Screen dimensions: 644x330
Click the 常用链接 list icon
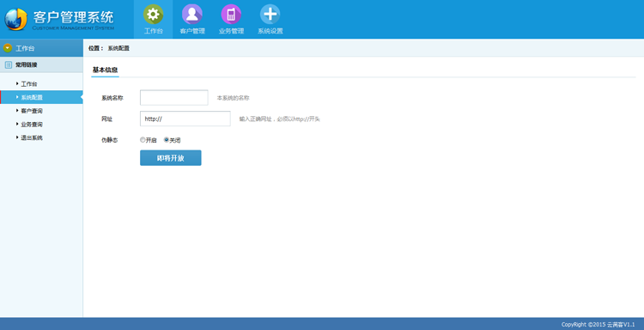tap(9, 65)
